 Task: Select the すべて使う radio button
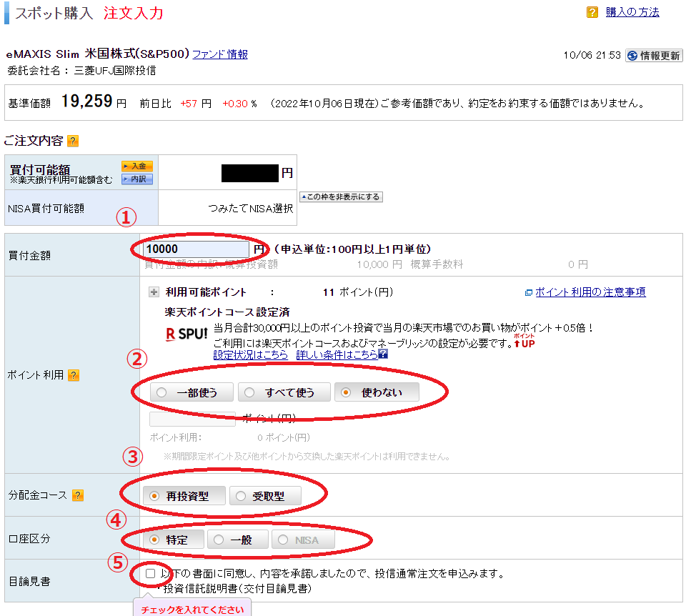[x=250, y=392]
